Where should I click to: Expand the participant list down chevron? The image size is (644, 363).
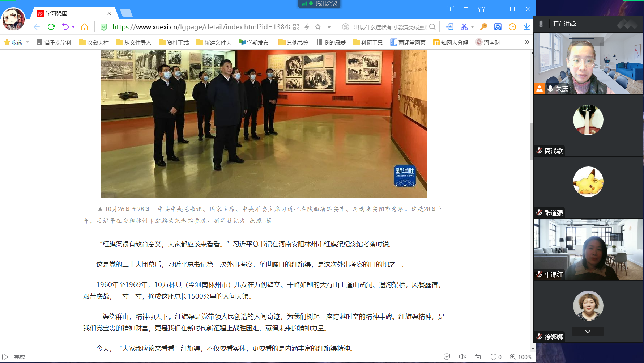pyautogui.click(x=588, y=332)
